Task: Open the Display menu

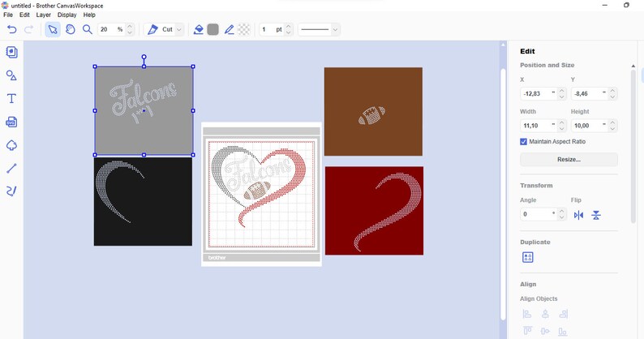Action: pyautogui.click(x=67, y=15)
